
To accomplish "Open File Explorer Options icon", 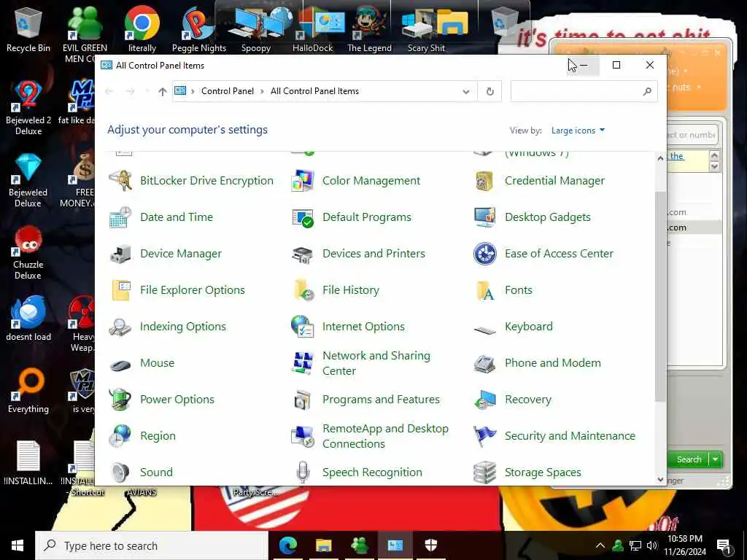I will 120,290.
